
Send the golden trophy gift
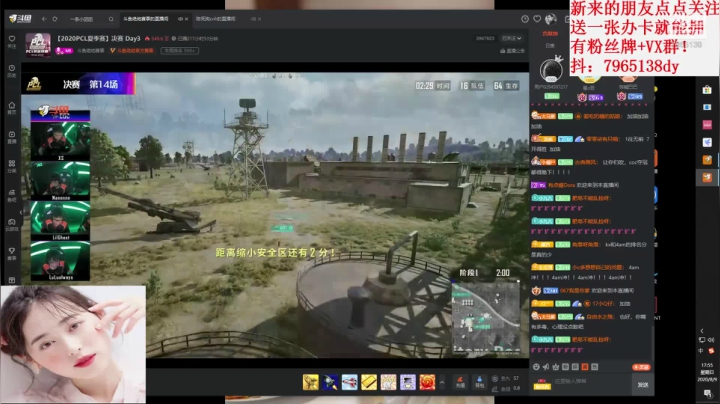point(311,382)
